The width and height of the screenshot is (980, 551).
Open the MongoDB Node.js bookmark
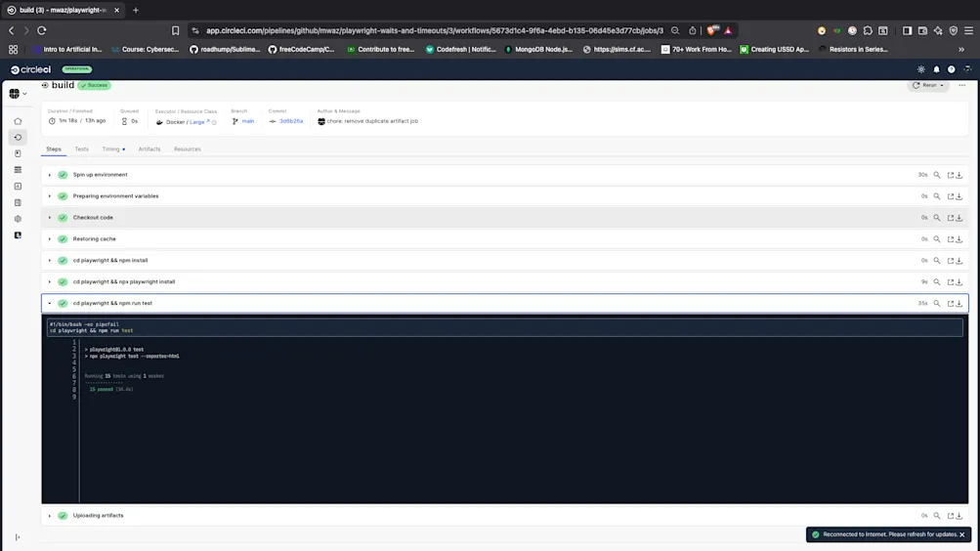point(538,50)
